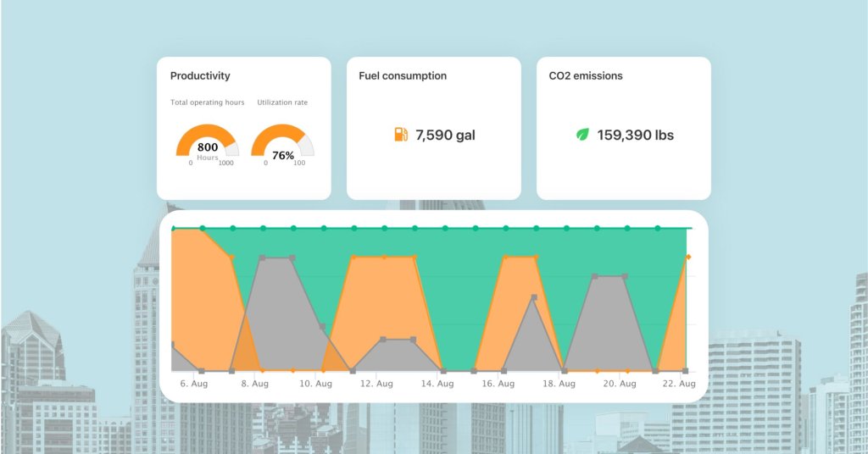
Task: Click the 800 Hours gauge reading
Action: click(x=208, y=148)
